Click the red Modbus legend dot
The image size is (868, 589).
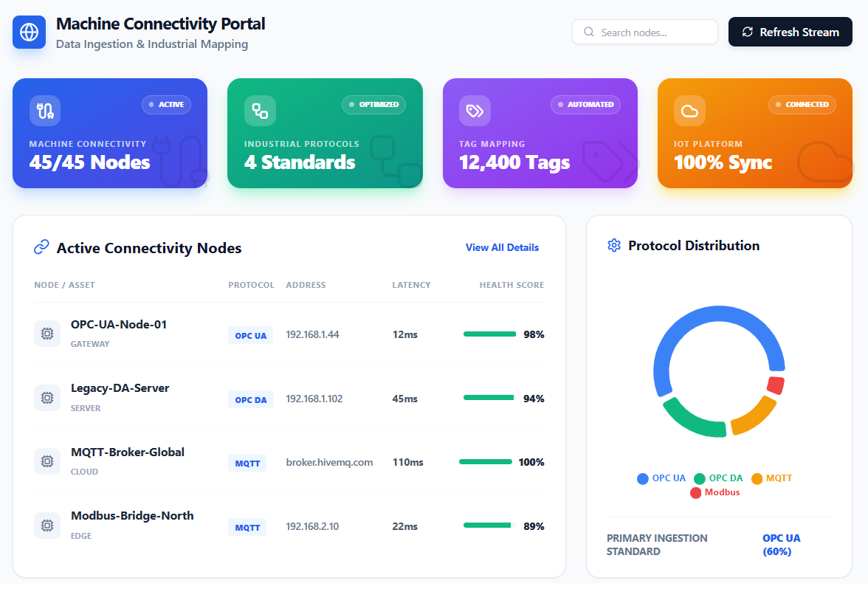click(696, 493)
